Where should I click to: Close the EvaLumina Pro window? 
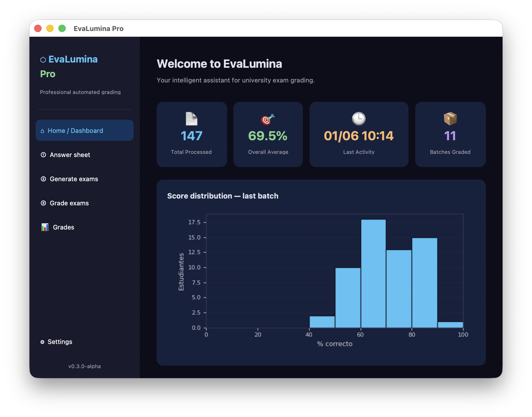(x=38, y=28)
